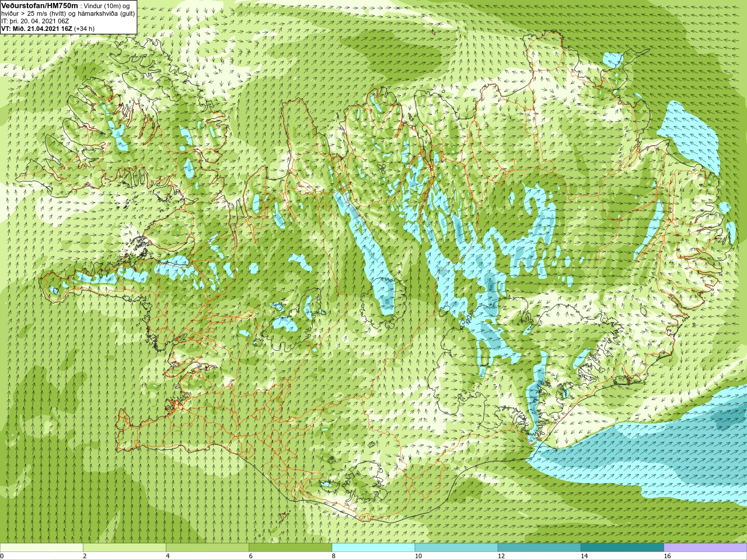Select the dark teal 14–16 m/s legend swatch
Image resolution: width=747 pixels, height=560 pixels.
[x=623, y=548]
